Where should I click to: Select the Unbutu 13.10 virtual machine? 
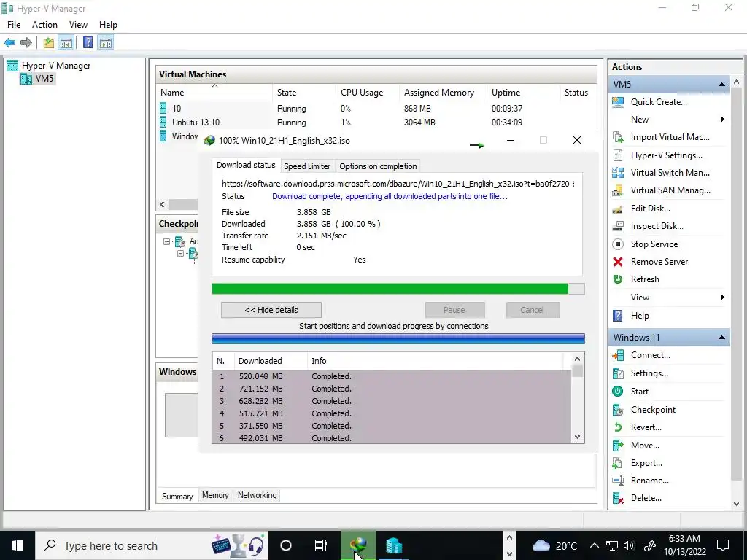[196, 122]
